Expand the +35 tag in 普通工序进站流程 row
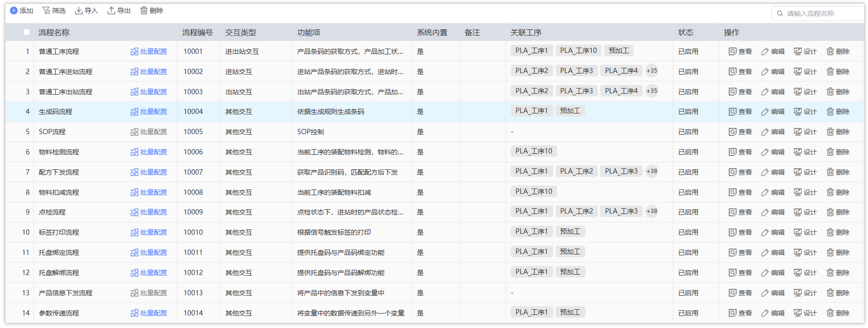Viewport: 868px width, 328px height. (652, 71)
